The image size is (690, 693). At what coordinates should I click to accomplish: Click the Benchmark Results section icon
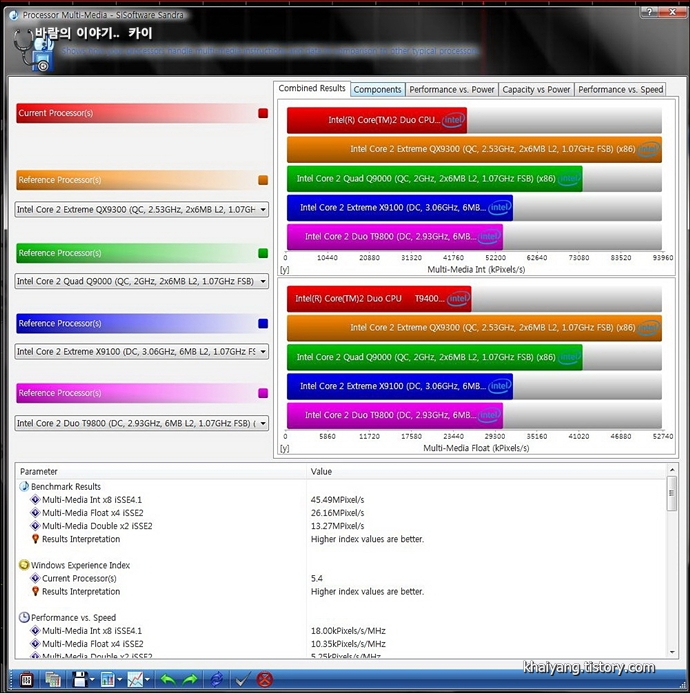tap(24, 486)
